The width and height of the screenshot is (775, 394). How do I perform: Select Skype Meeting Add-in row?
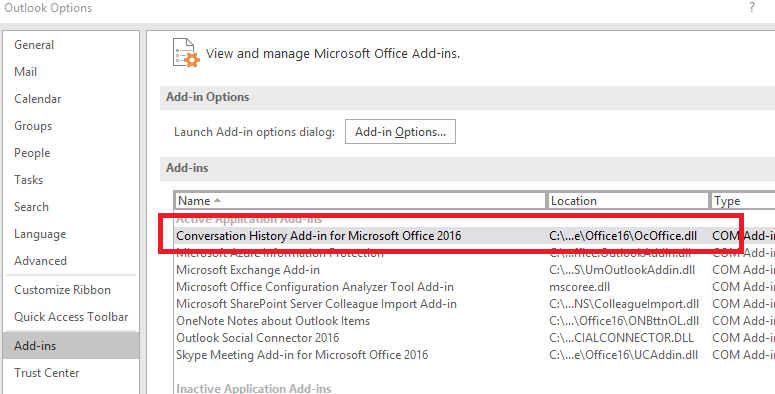point(474,355)
